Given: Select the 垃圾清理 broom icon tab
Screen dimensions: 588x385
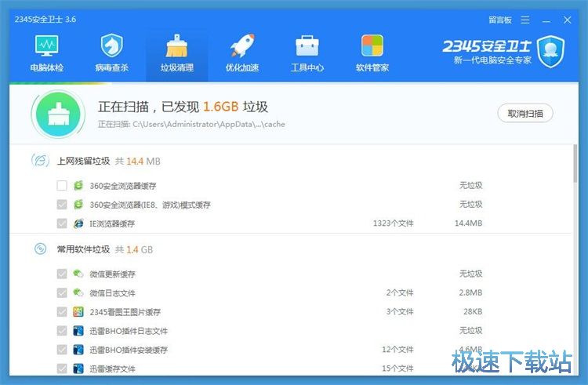Looking at the screenshot, I should [177, 45].
